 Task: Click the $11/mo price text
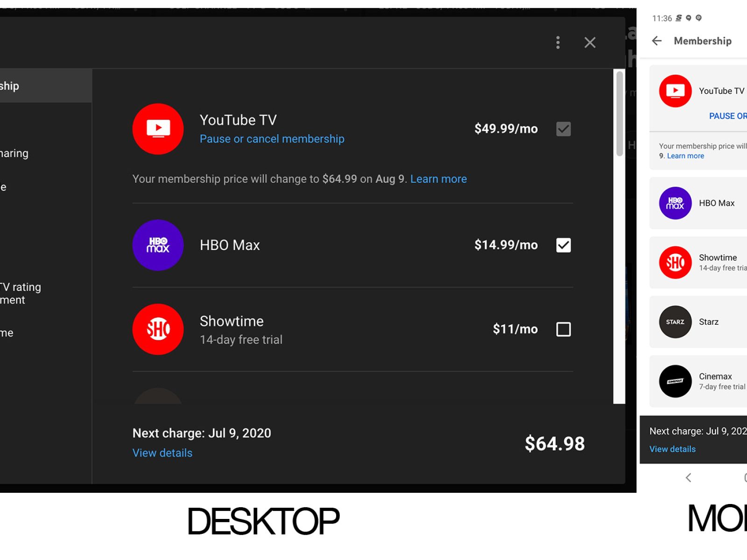(515, 329)
